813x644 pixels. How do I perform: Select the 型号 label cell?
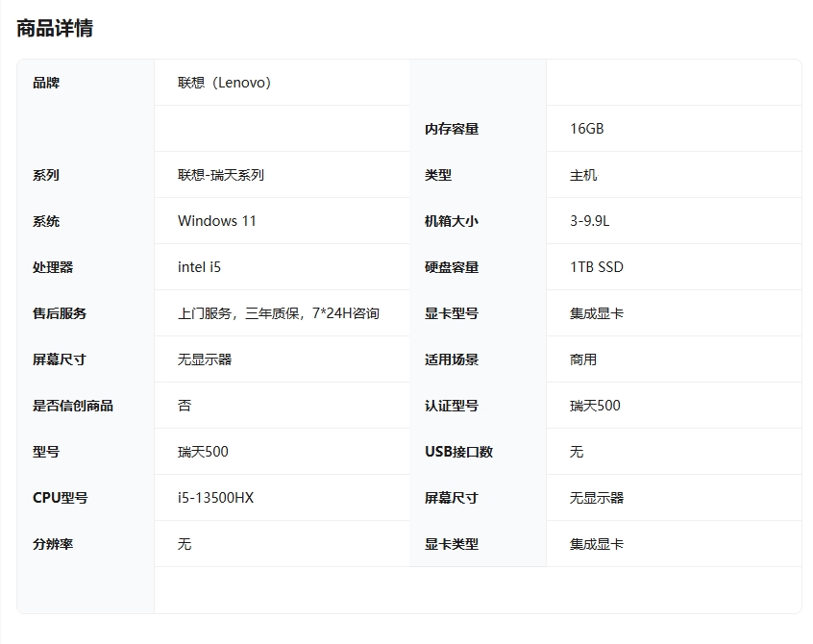click(46, 452)
